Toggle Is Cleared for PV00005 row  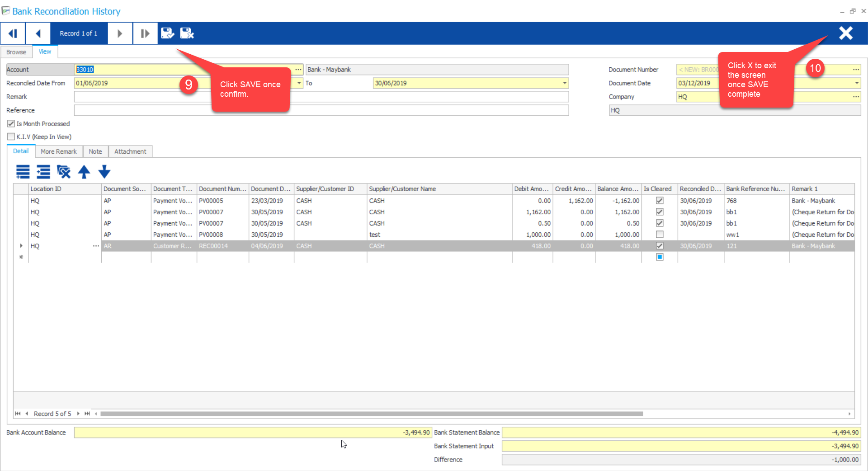pyautogui.click(x=660, y=201)
